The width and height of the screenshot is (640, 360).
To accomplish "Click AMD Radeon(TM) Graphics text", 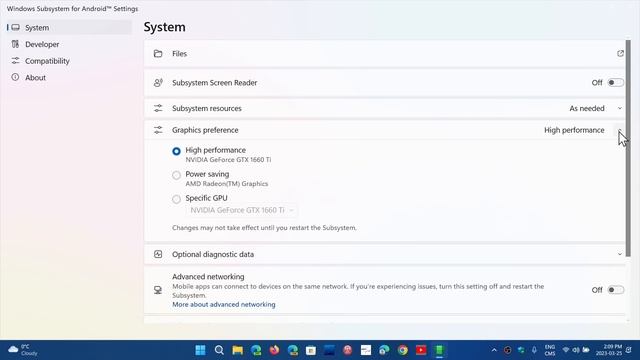I will pos(227,184).
